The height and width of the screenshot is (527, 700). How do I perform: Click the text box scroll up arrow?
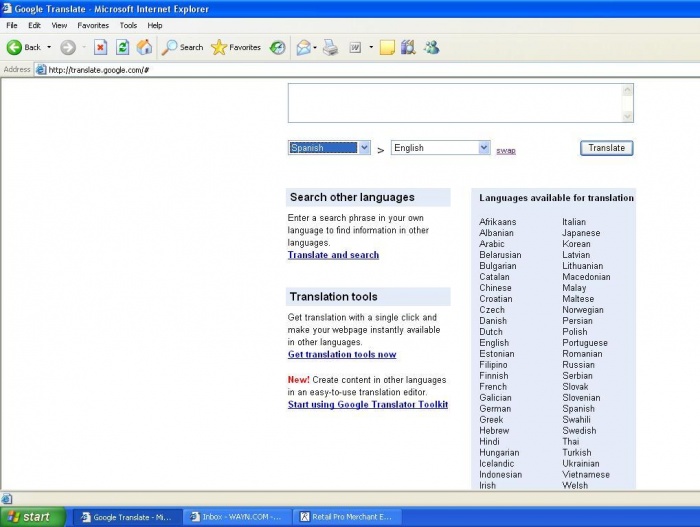pos(627,90)
